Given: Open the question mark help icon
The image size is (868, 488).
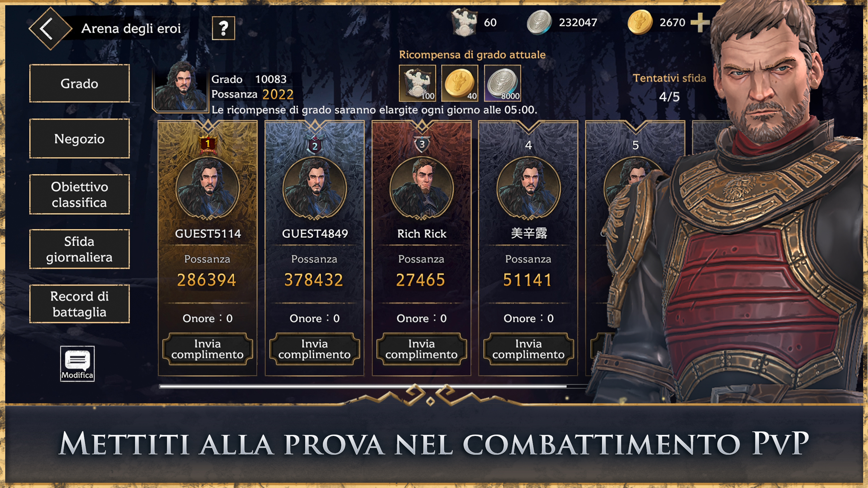Looking at the screenshot, I should 223,28.
